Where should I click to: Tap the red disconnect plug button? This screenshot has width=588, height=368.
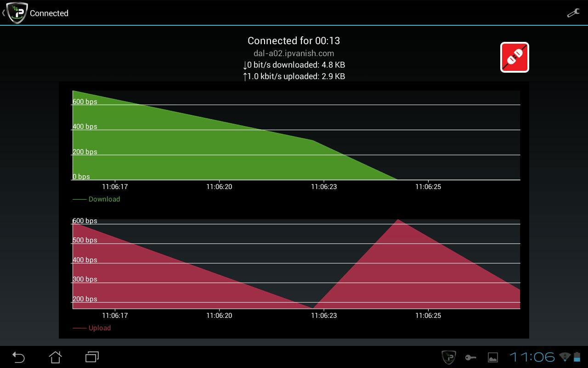pyautogui.click(x=514, y=57)
